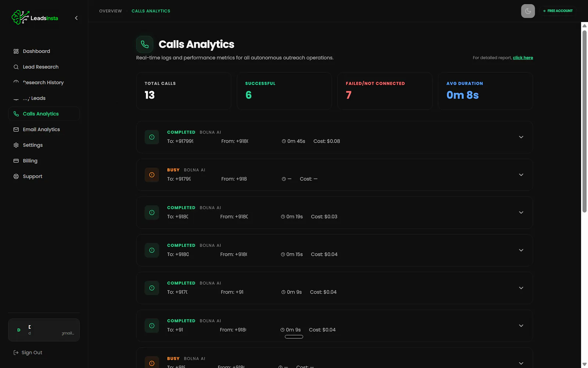588x368 pixels.
Task: Click the OVERVIEW breadcrumb
Action: (x=110, y=11)
